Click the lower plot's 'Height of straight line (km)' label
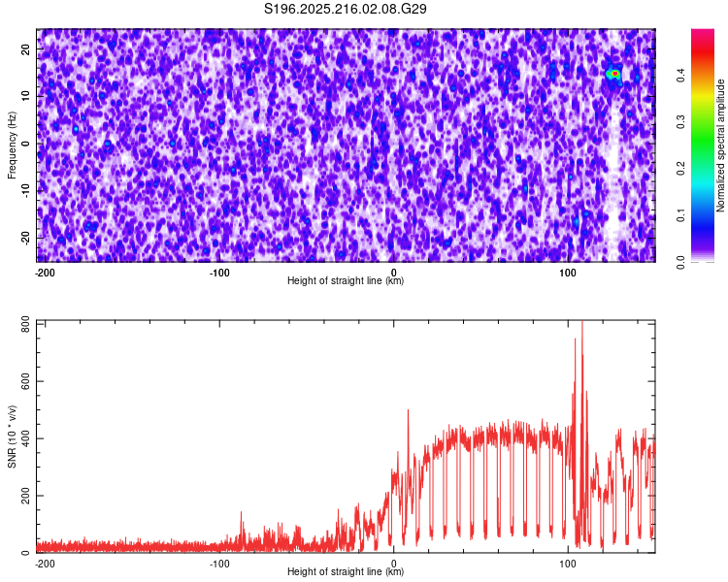 346,571
